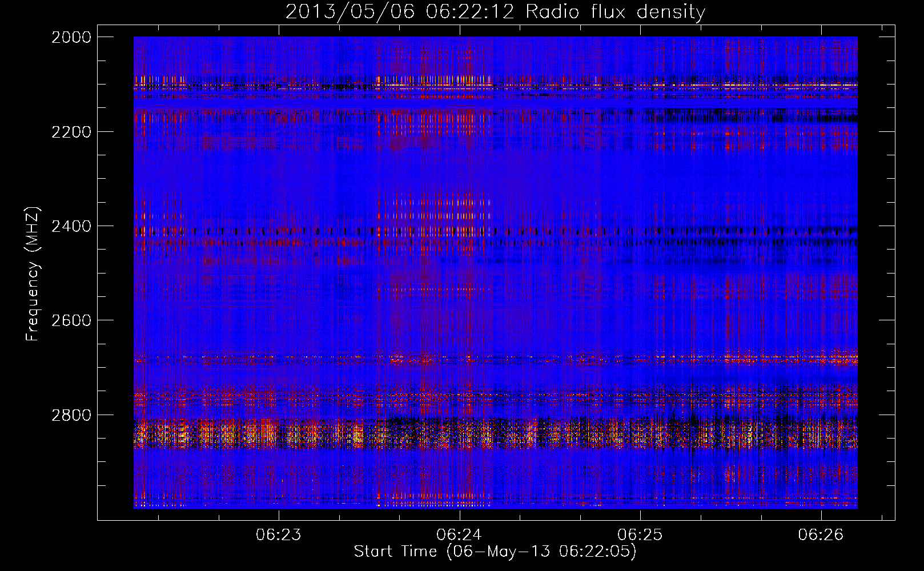The height and width of the screenshot is (571, 924).
Task: Click the plot title "2013/05/06 06:22:12 Radio flux density"
Action: click(495, 12)
